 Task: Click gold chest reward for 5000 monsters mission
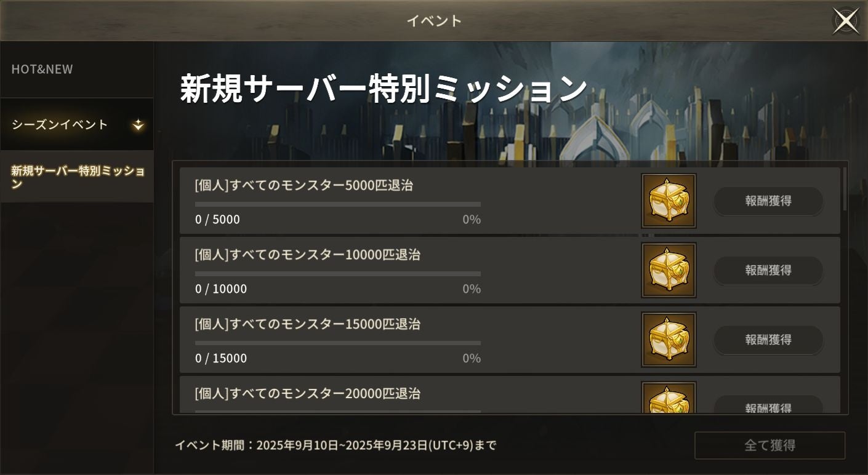coord(669,201)
